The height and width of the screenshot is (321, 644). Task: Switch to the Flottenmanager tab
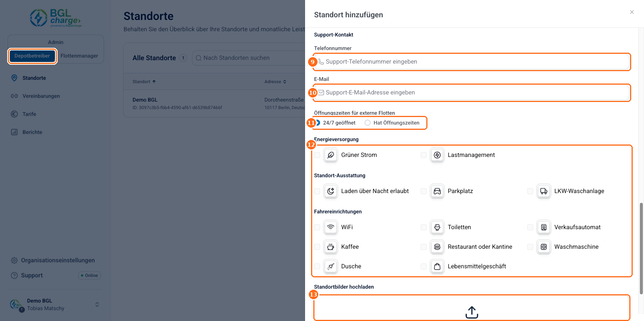79,56
